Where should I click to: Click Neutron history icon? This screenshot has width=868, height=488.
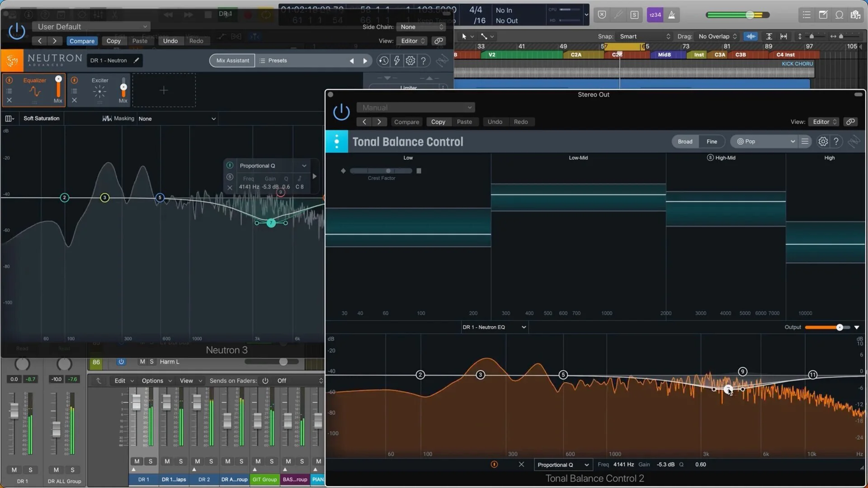click(x=383, y=61)
